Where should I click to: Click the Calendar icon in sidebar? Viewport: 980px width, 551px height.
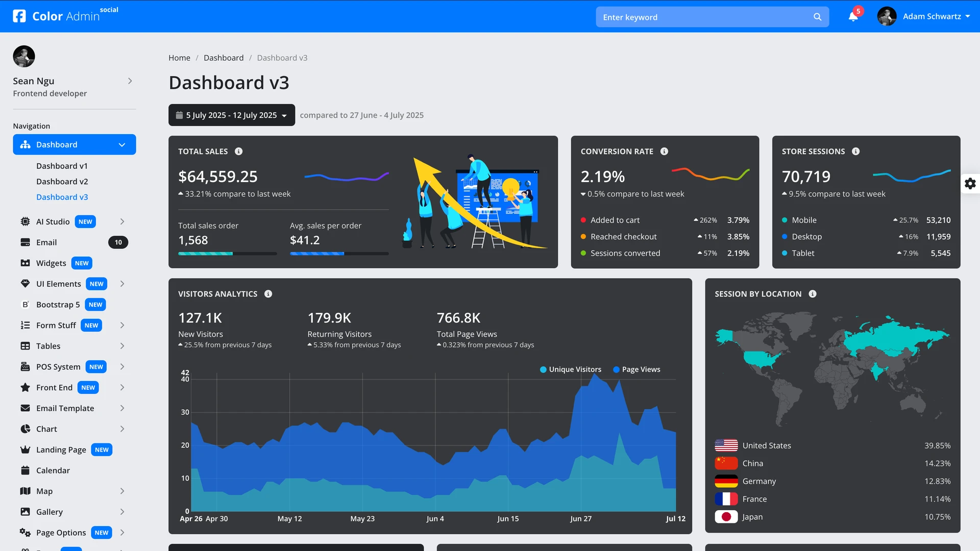pos(25,470)
